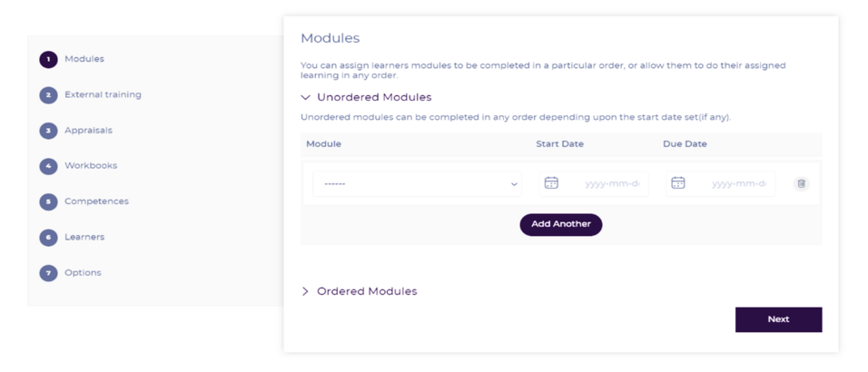The width and height of the screenshot is (868, 372).
Task: Go to External training step
Action: coord(103,94)
